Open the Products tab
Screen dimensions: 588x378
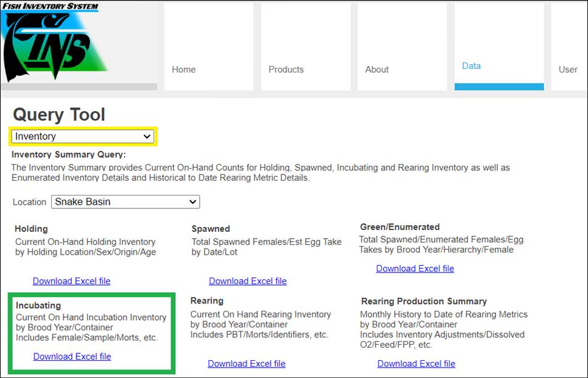pos(286,70)
